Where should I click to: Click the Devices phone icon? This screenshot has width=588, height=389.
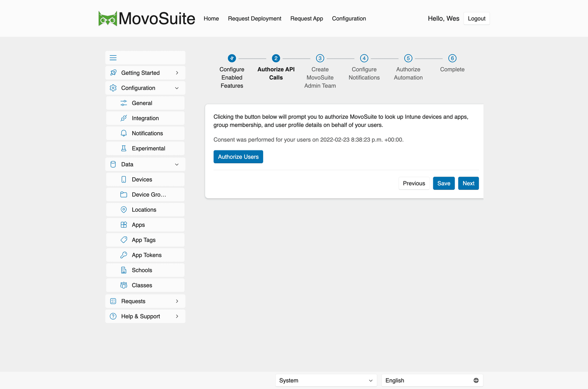(x=124, y=179)
